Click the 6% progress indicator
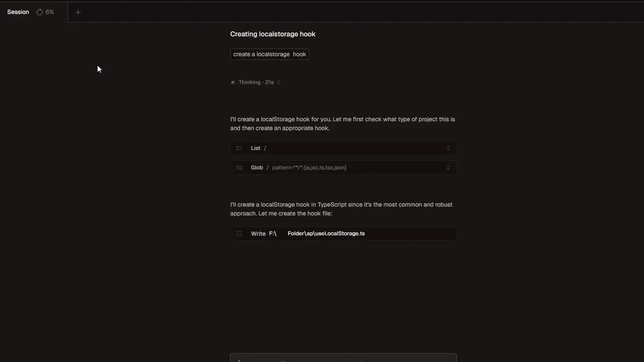Screen dimensions: 644x362 pos(46,12)
